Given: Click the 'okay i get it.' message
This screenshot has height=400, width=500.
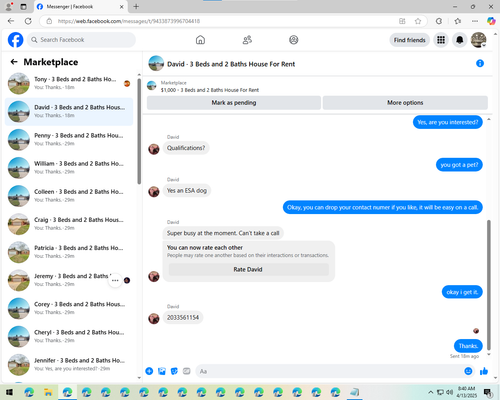Looking at the screenshot, I should (462, 292).
